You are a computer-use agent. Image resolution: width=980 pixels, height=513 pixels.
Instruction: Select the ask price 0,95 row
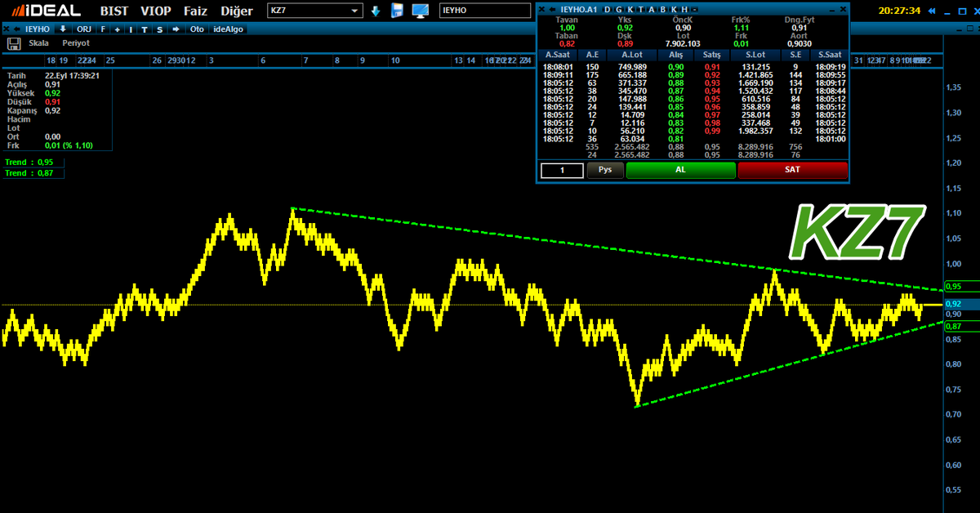pos(712,99)
